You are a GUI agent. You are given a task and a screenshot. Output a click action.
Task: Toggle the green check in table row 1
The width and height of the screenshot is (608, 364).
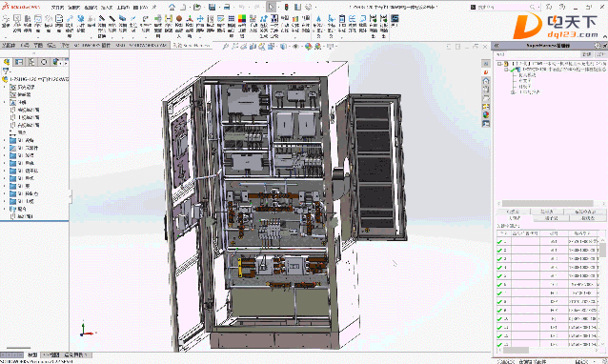[499, 241]
